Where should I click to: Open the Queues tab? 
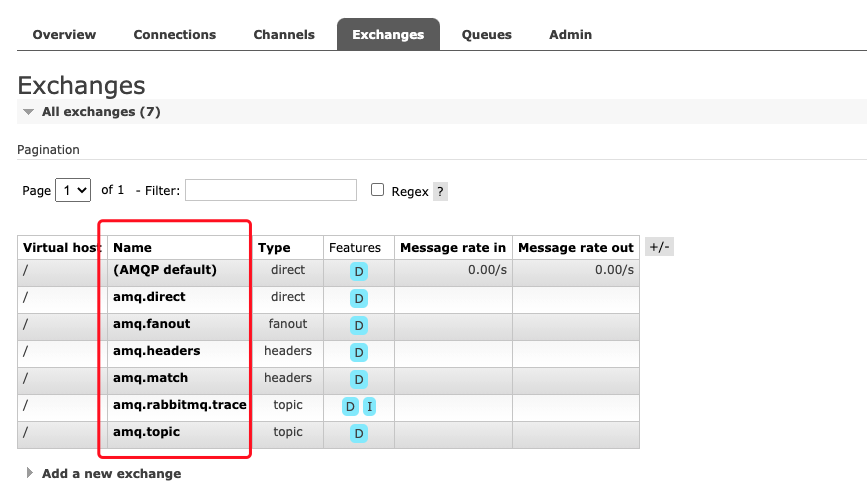[487, 34]
